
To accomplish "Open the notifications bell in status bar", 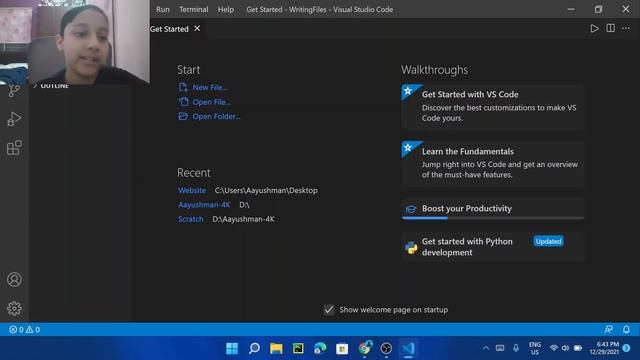I will (x=626, y=329).
